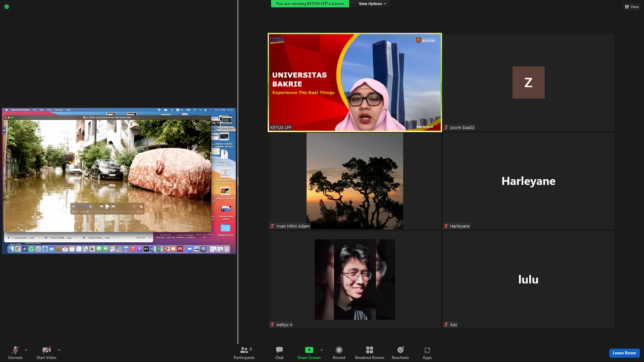Expand video options arrow beside Start Video

(59, 350)
